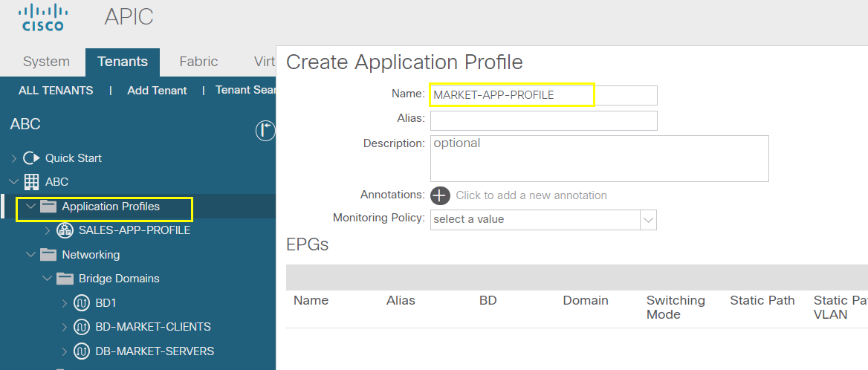The image size is (868, 370).
Task: Collapse the Bridge Domains folder
Action: [x=48, y=279]
